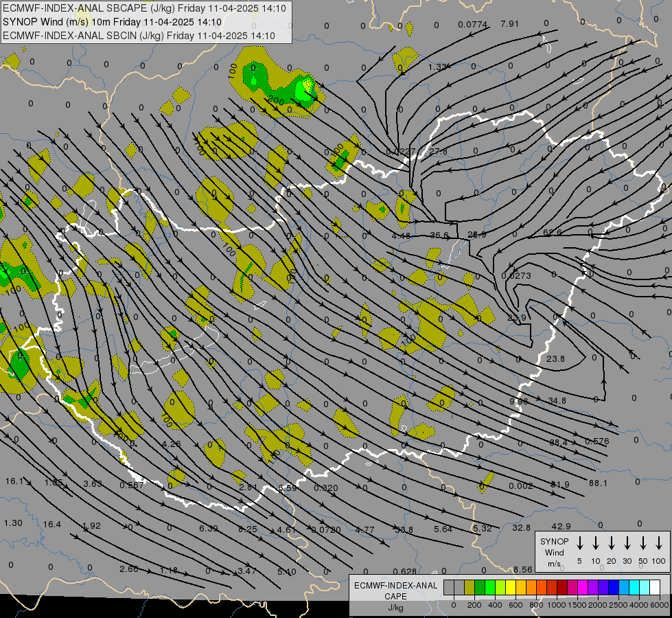Pick the white 6000 J/kg CAPE swatch

point(654,588)
